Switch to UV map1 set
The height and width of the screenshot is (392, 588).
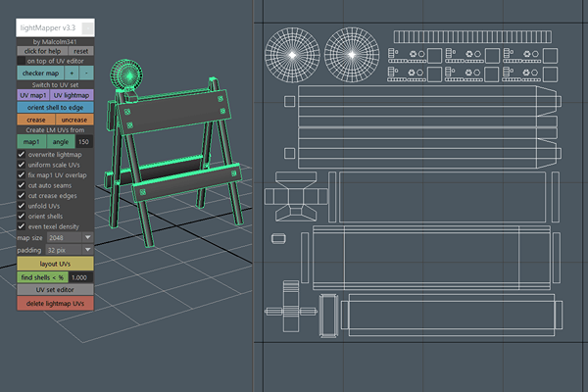pyautogui.click(x=35, y=95)
